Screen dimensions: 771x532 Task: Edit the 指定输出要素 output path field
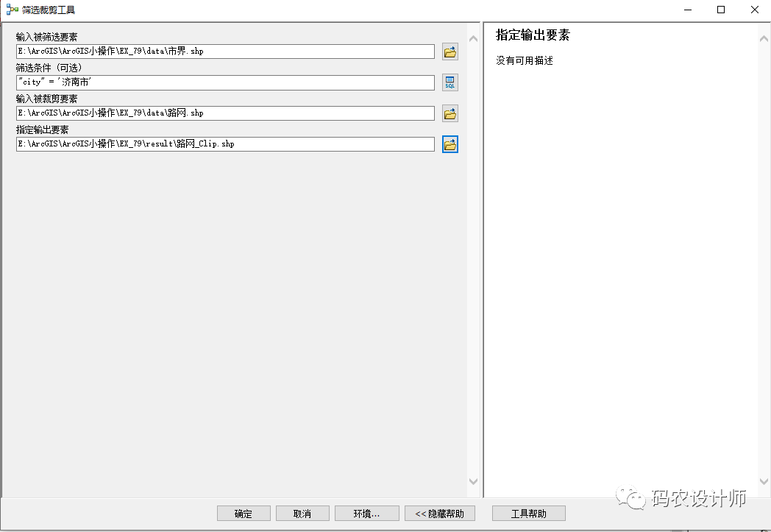(x=225, y=144)
